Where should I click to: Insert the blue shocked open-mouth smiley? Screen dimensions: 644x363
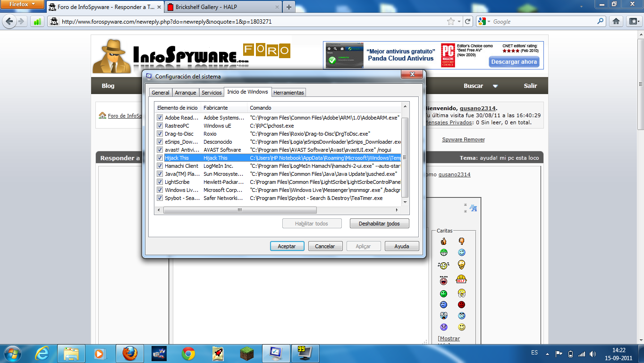(x=444, y=316)
